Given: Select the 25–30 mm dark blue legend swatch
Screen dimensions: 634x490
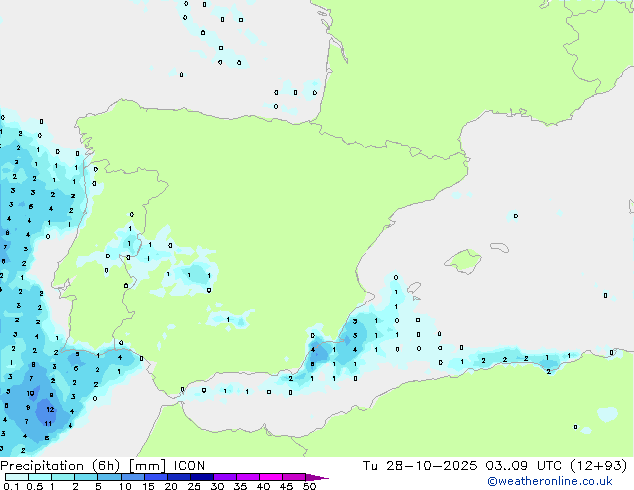Looking at the screenshot, I should coord(201,477).
